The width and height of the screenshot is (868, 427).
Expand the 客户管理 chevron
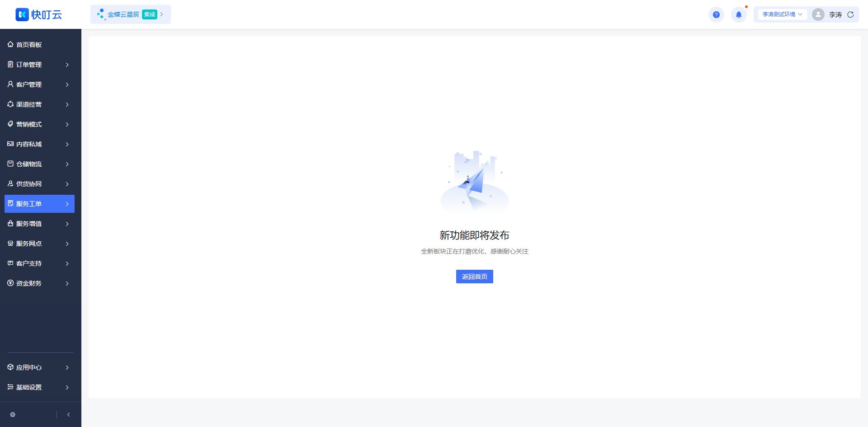(67, 84)
